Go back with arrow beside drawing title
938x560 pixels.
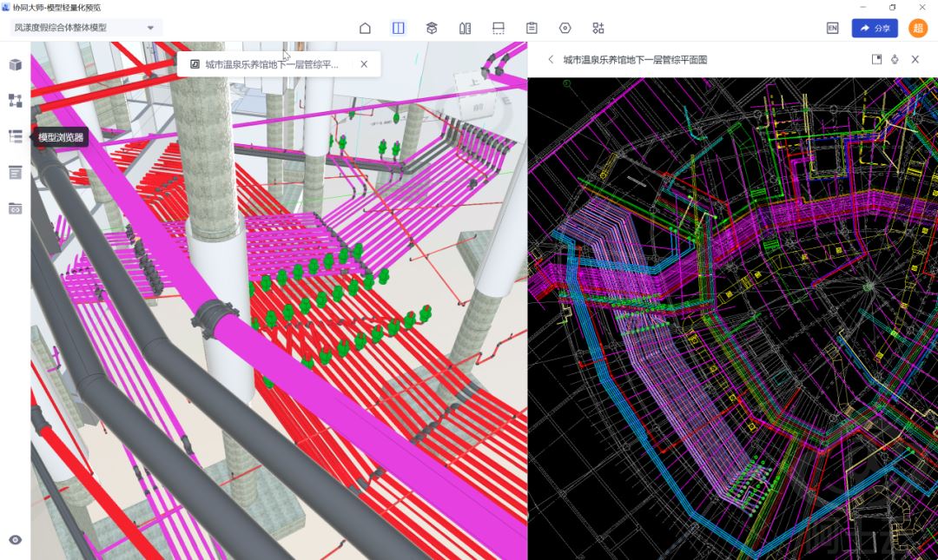click(551, 60)
